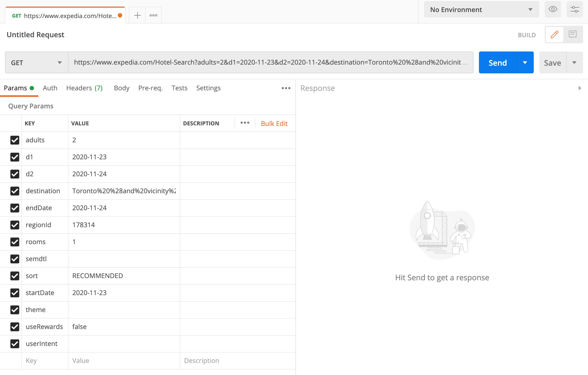The image size is (588, 375).
Task: Click the Untitled Request title
Action: (x=35, y=34)
